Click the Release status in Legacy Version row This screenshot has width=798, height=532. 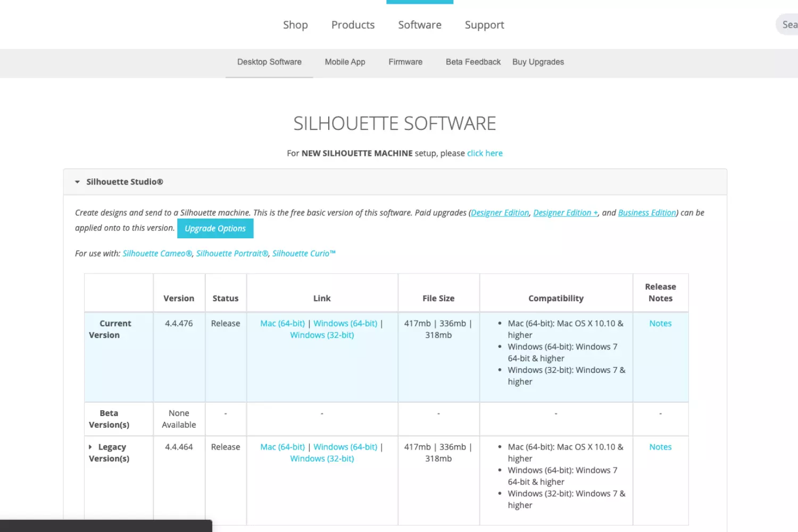click(226, 447)
